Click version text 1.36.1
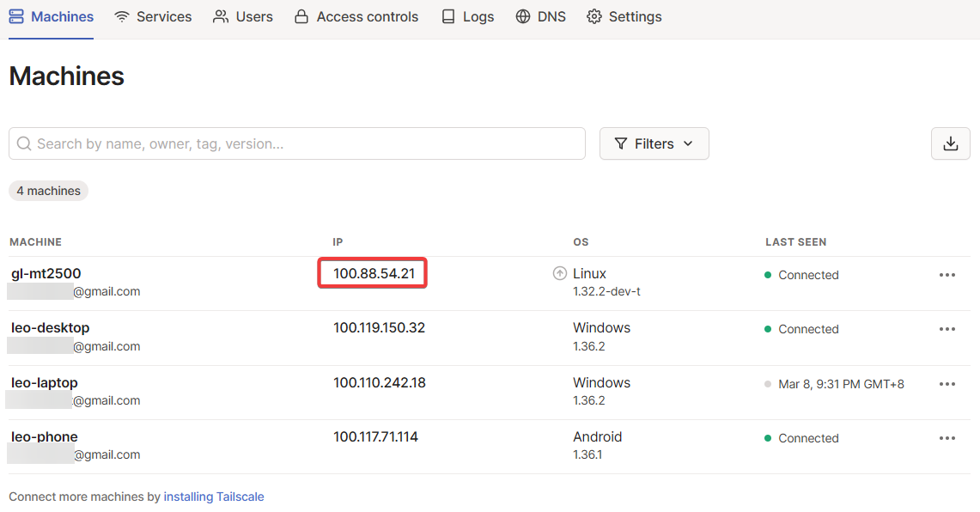 click(x=587, y=454)
